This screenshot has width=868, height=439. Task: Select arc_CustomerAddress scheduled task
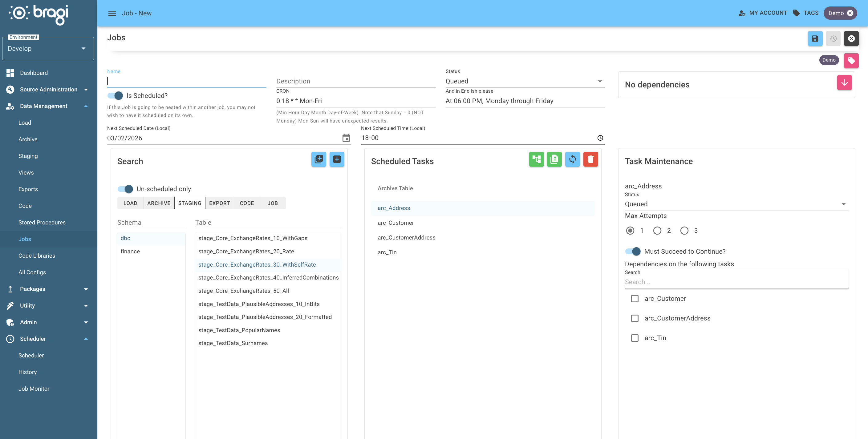(x=483, y=237)
